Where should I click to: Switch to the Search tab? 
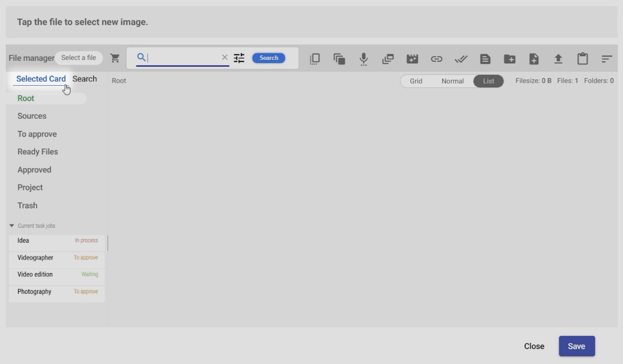(x=84, y=79)
